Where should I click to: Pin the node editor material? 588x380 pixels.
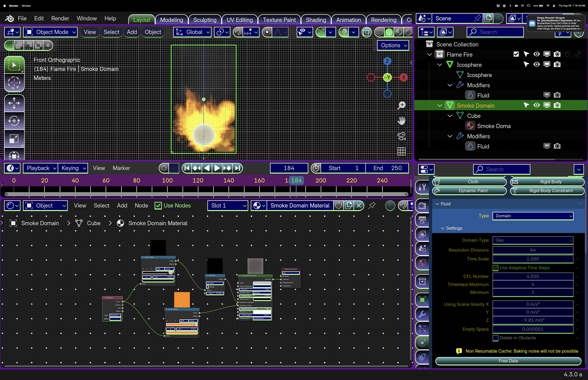372,205
